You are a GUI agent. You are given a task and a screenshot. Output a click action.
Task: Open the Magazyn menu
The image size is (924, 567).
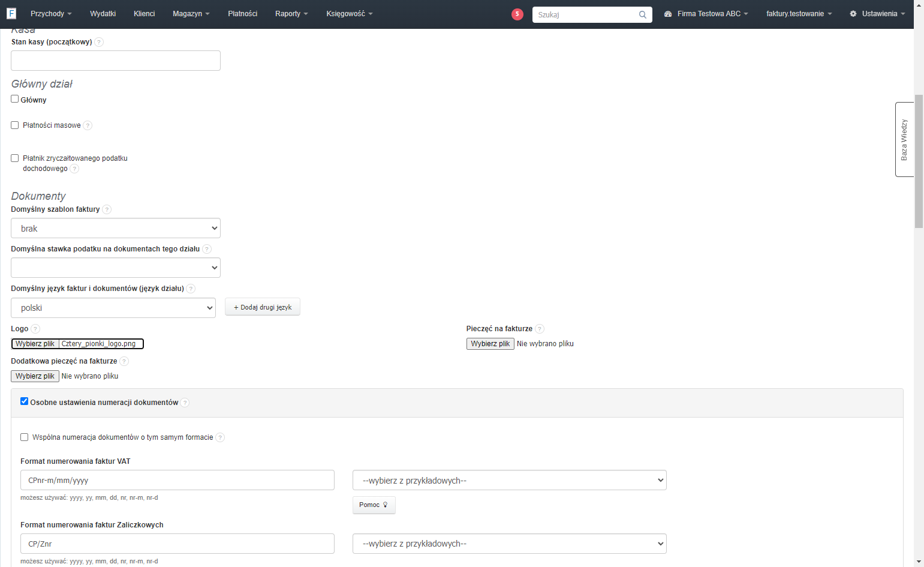pos(191,14)
